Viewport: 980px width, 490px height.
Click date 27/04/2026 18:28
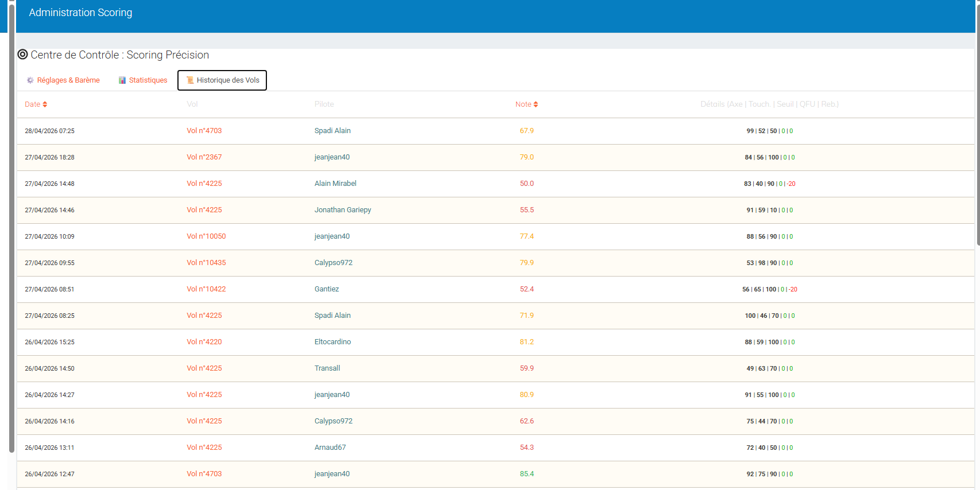[x=49, y=157]
